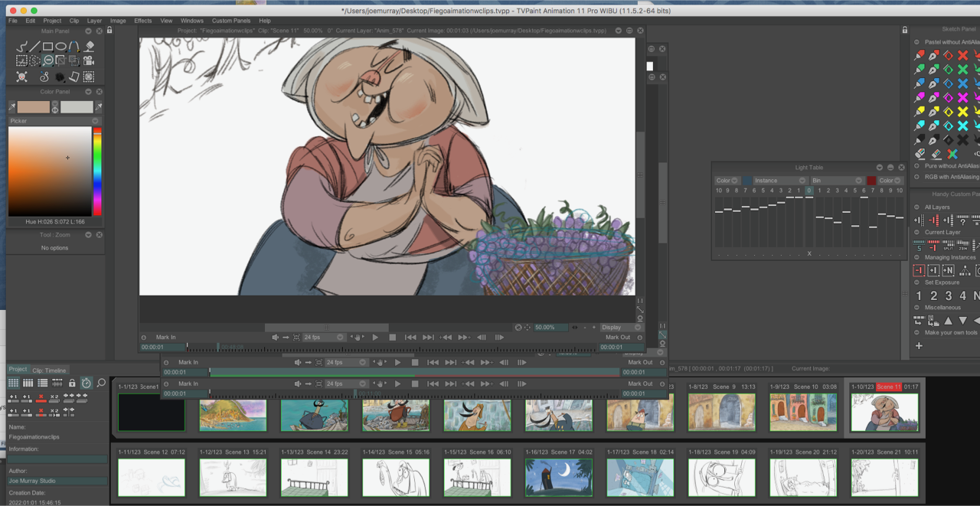Toggle the stopwatch icon in Project tab toolbar
The width and height of the screenshot is (980, 506).
tap(87, 383)
